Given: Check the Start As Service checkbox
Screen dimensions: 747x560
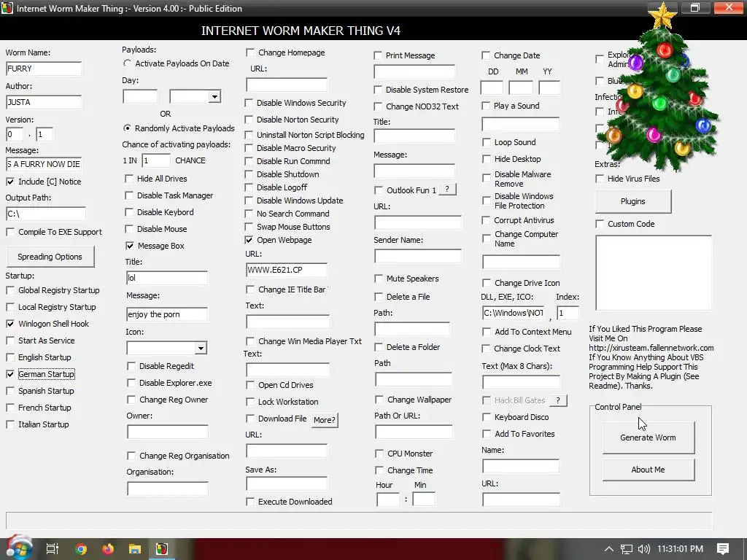Looking at the screenshot, I should (10, 341).
